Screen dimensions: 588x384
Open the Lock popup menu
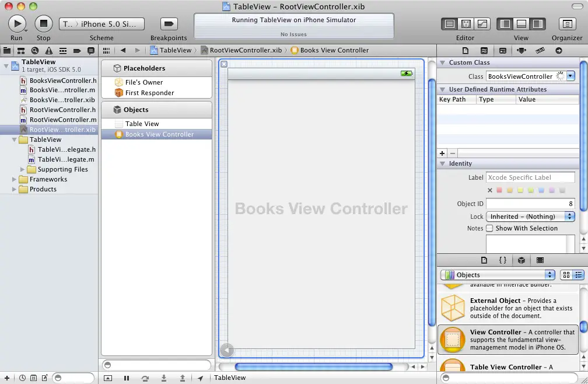[530, 217]
